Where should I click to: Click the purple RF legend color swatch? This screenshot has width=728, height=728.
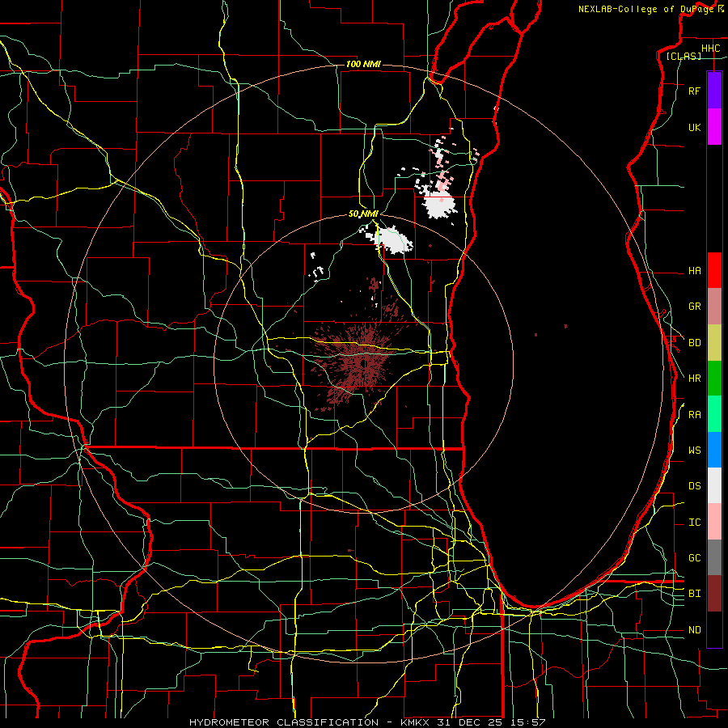[x=714, y=91]
